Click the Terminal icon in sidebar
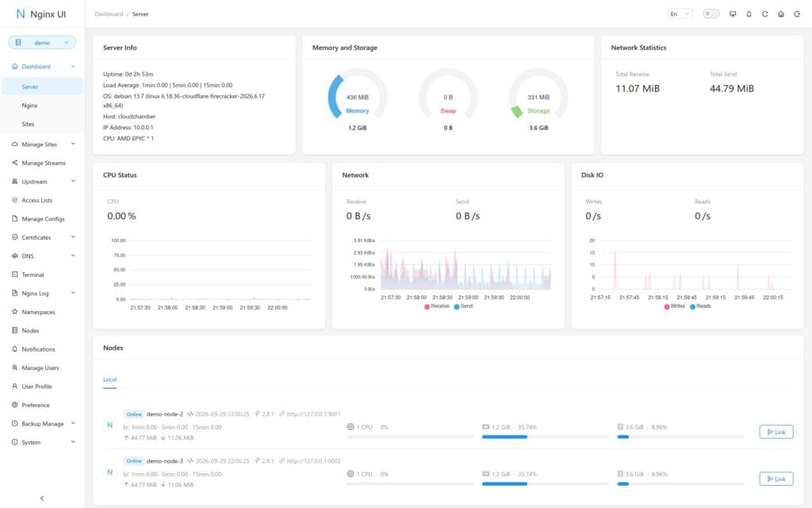This screenshot has width=812, height=508. click(14, 274)
